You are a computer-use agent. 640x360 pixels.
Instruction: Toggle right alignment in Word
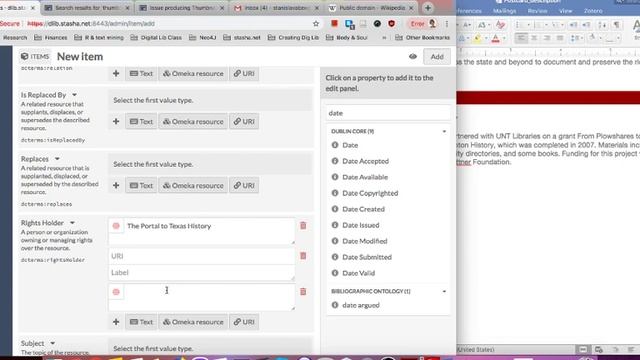547,38
